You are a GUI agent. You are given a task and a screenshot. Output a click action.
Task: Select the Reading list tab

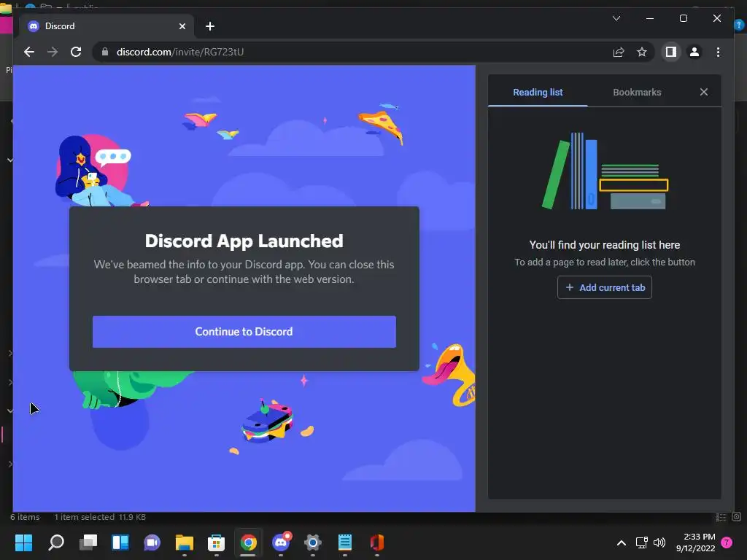[x=538, y=93]
